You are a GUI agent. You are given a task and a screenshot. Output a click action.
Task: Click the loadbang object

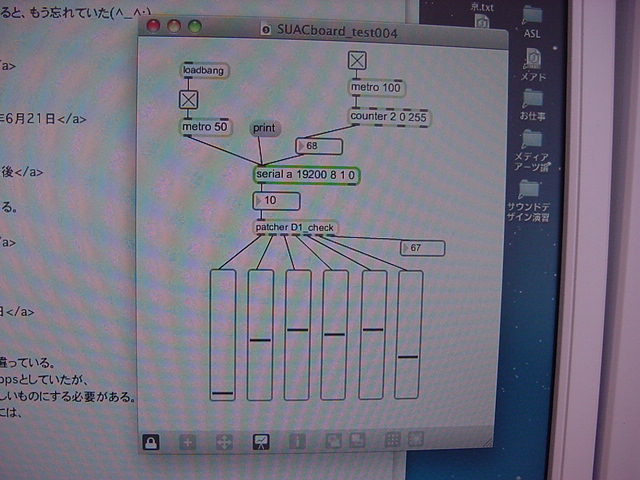[x=204, y=70]
